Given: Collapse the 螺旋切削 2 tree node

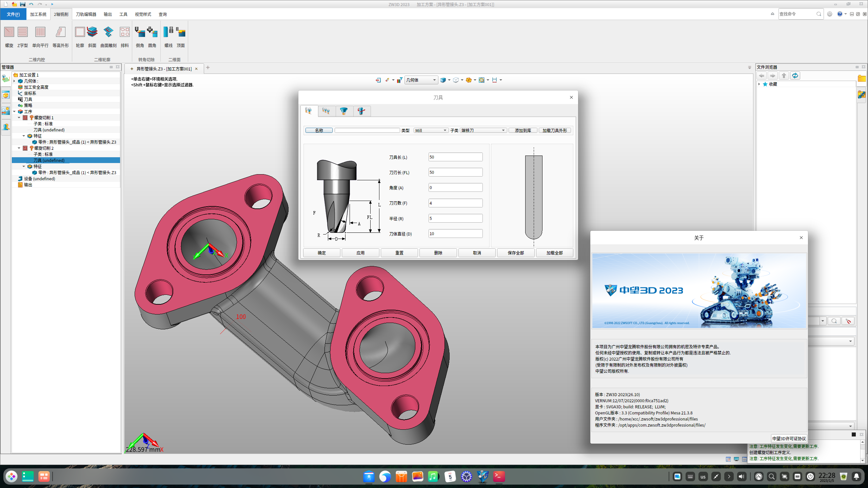Looking at the screenshot, I should click(x=19, y=148).
